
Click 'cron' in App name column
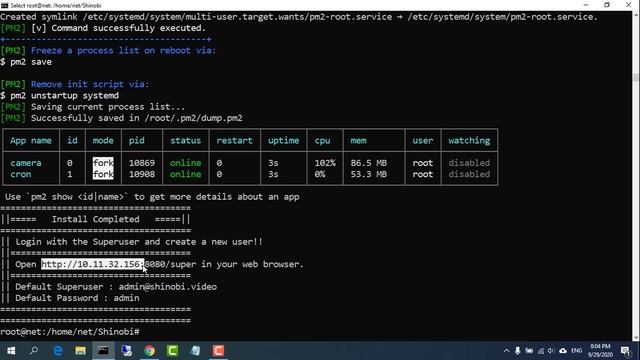[x=20, y=174]
